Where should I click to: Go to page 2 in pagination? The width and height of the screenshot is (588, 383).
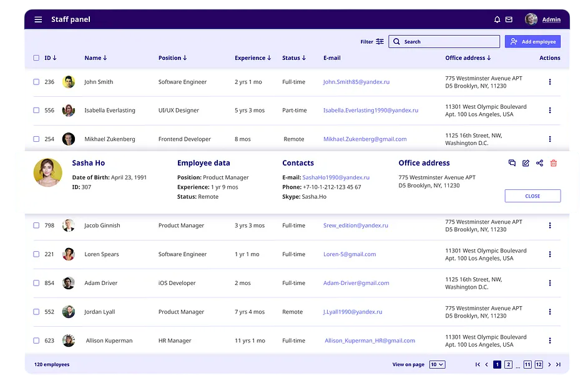[x=508, y=364]
